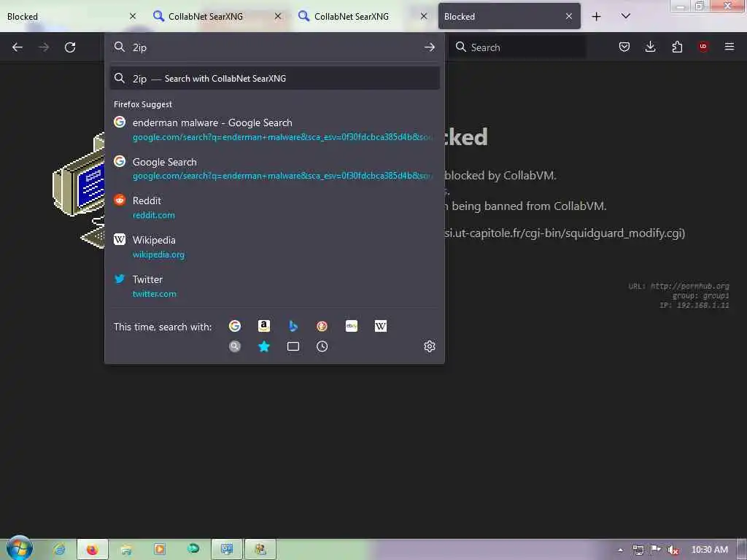Click the go arrow in address bar

[x=429, y=47]
